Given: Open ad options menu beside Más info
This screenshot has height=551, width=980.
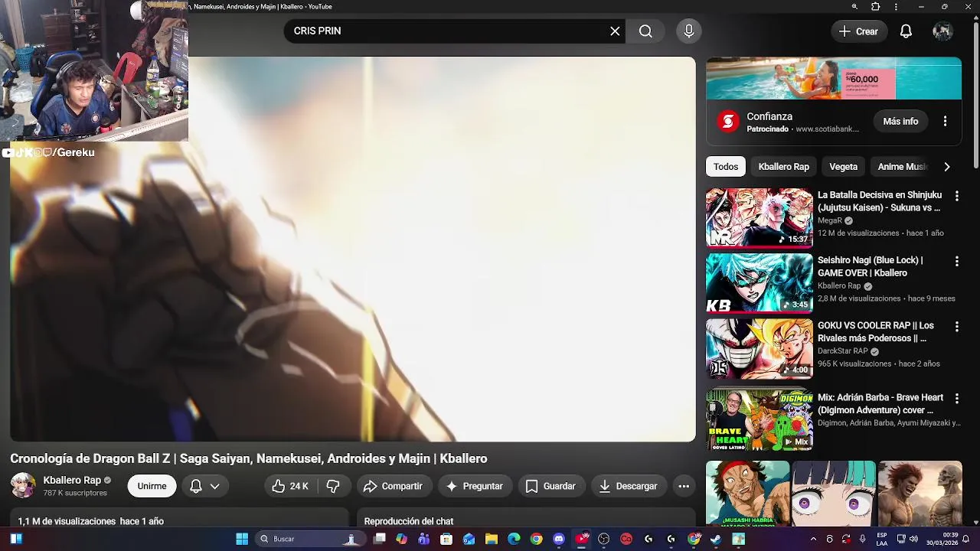Looking at the screenshot, I should (x=945, y=122).
